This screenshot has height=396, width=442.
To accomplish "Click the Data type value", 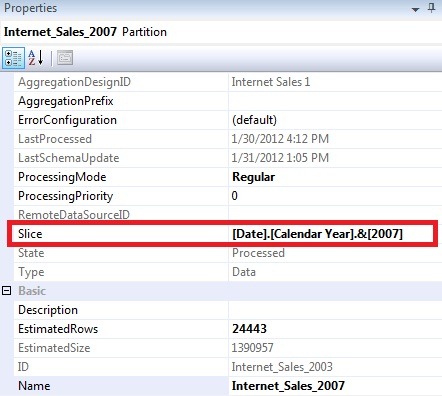I will [244, 272].
